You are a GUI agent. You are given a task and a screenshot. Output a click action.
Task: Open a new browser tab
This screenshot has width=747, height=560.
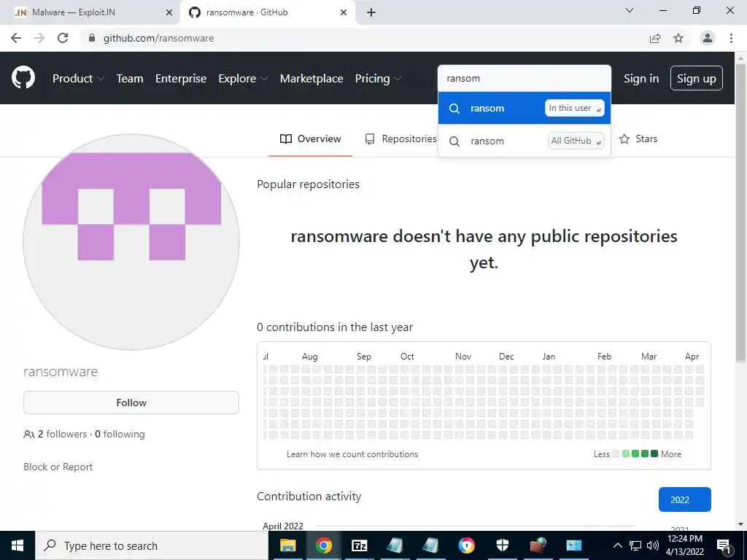pyautogui.click(x=371, y=12)
